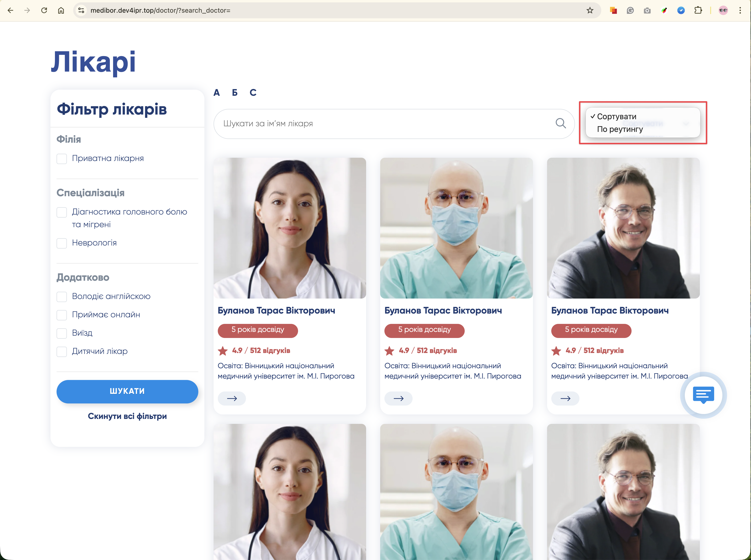
Task: Open the chat widget bubble
Action: click(703, 395)
